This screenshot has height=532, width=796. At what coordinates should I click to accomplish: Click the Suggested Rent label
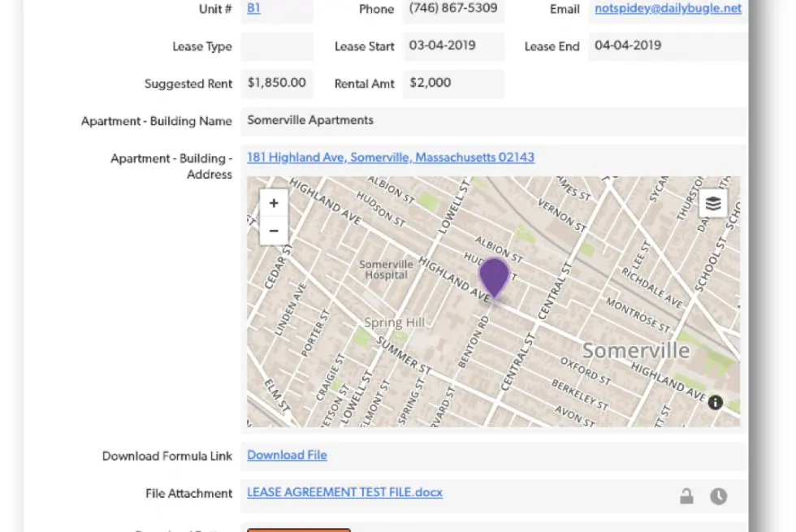tap(188, 84)
